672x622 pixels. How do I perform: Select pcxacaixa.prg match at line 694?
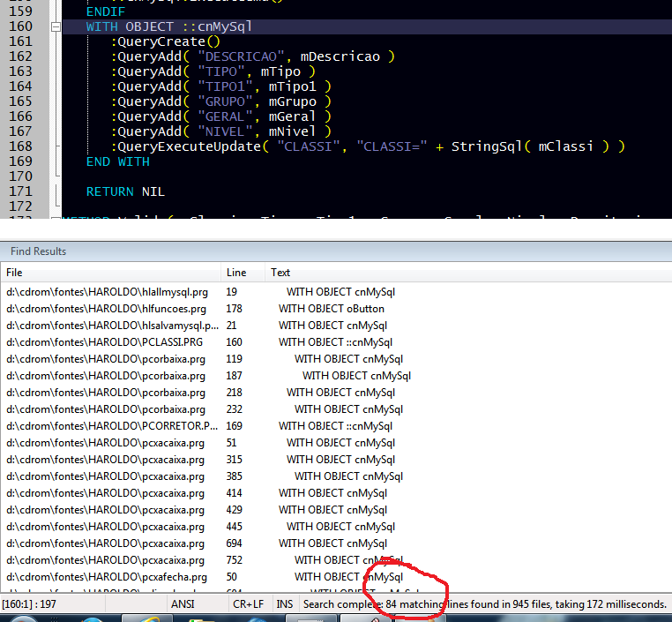coord(106,543)
